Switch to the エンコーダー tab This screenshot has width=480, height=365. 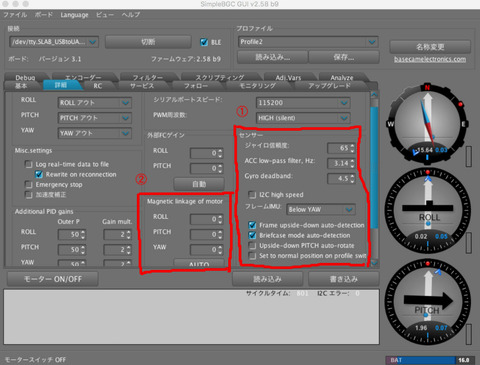coord(83,77)
